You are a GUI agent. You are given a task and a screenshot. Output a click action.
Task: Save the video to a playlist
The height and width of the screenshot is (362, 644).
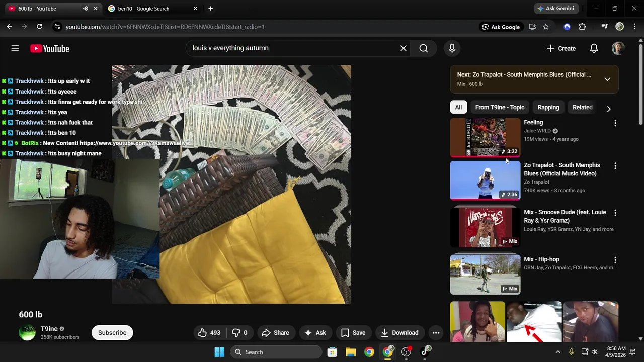pyautogui.click(x=353, y=333)
